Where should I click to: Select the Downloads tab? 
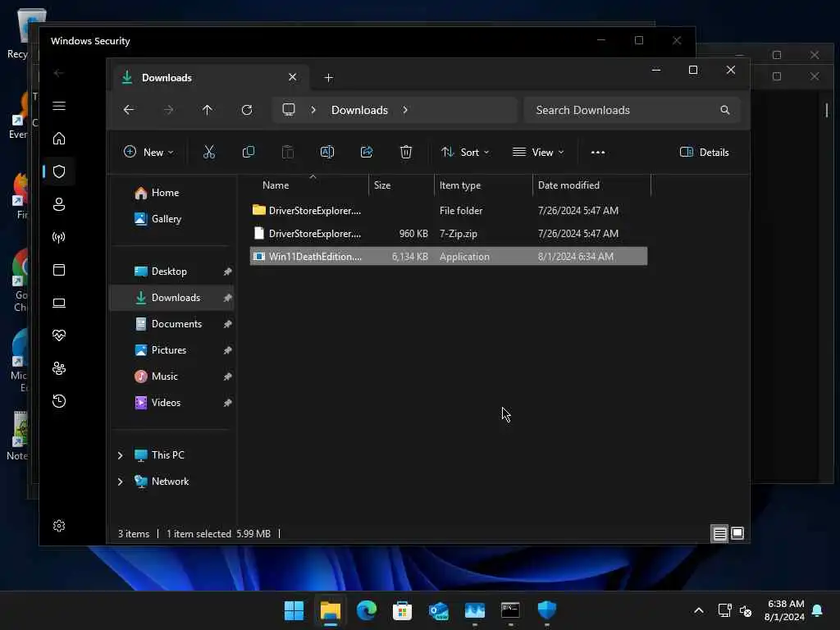[209, 78]
